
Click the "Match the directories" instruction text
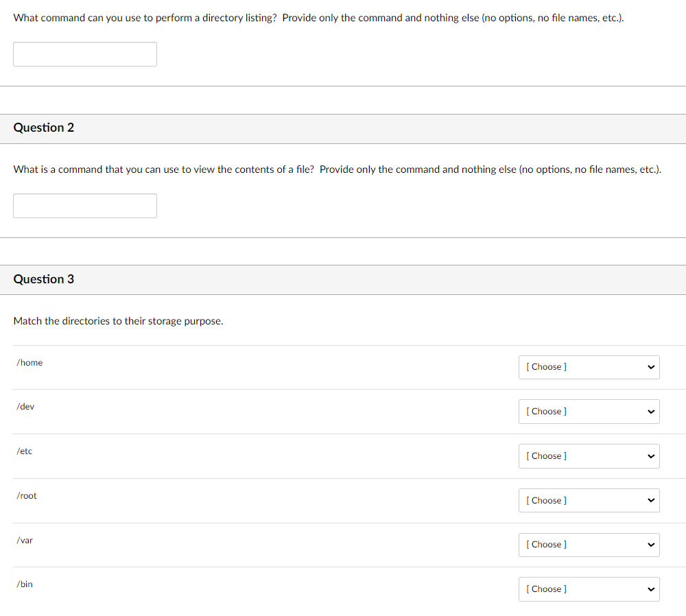coord(118,321)
